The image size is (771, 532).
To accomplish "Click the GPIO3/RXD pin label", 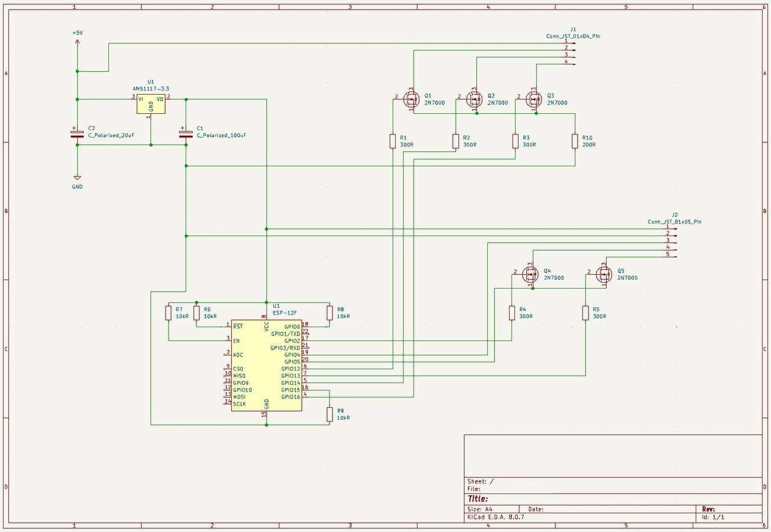I will coord(286,348).
